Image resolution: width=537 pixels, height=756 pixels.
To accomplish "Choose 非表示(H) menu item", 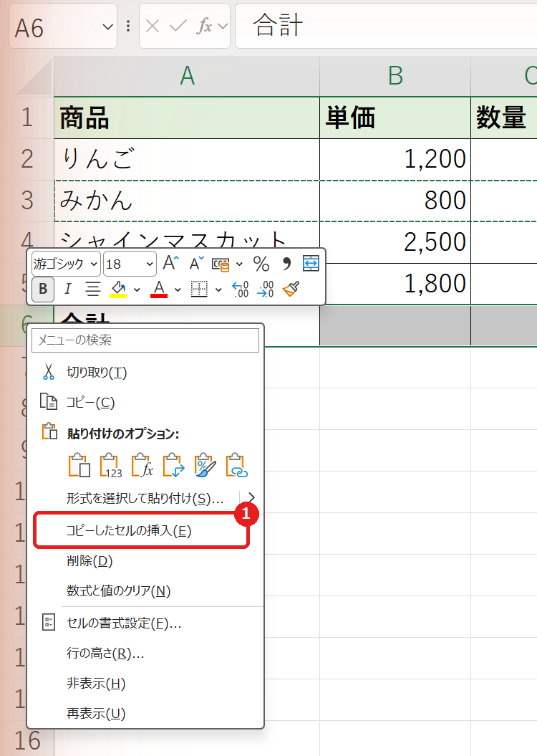I will [x=145, y=683].
